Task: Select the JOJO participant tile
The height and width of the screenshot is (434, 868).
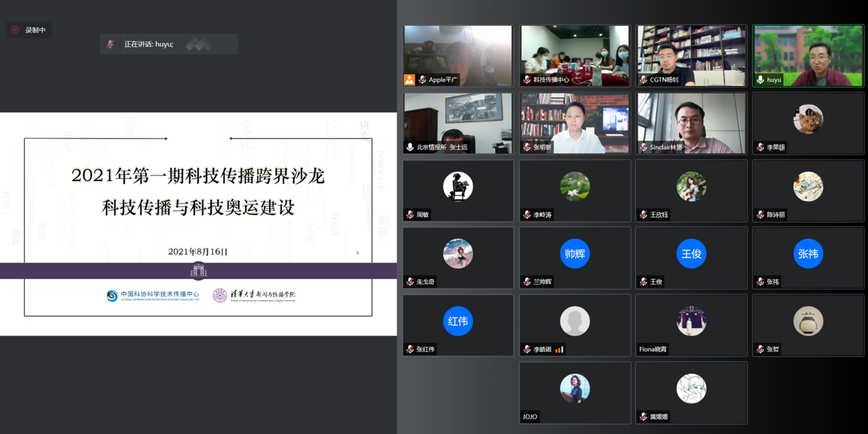Action: (574, 392)
